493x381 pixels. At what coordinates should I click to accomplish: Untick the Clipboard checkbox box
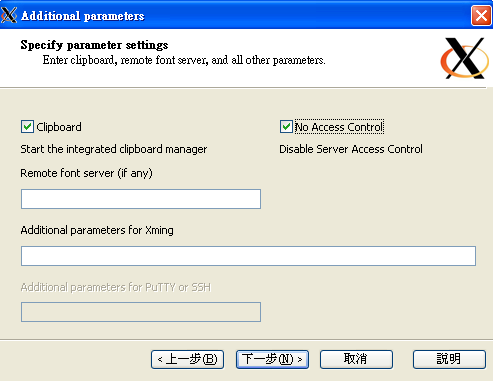click(x=27, y=127)
